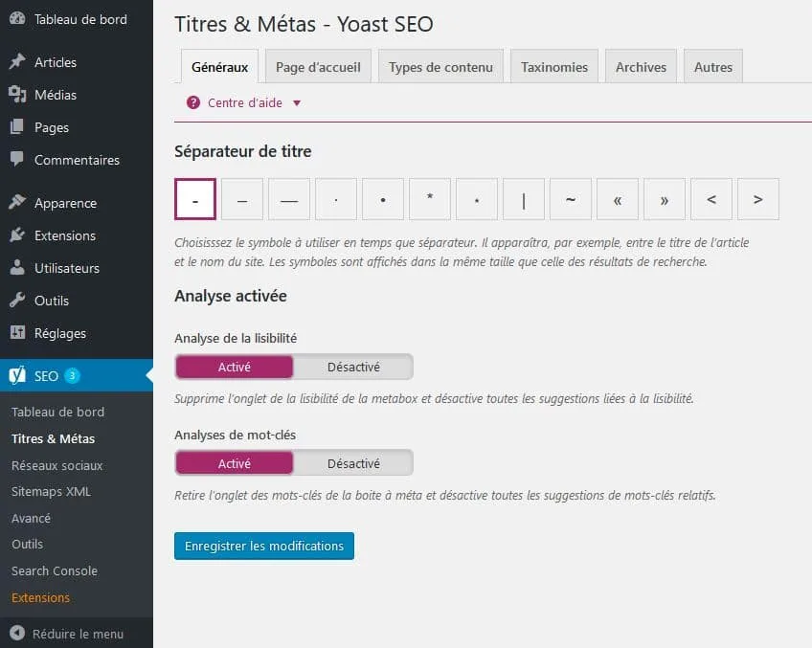Viewport: 812px width, 648px height.
Task: Save with Enregistrer les modifications button
Action: pyautogui.click(x=264, y=546)
